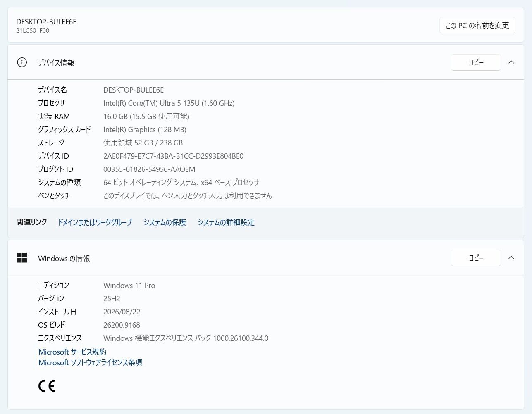Copy Windows info with コピー button
532x414 pixels.
click(476, 258)
